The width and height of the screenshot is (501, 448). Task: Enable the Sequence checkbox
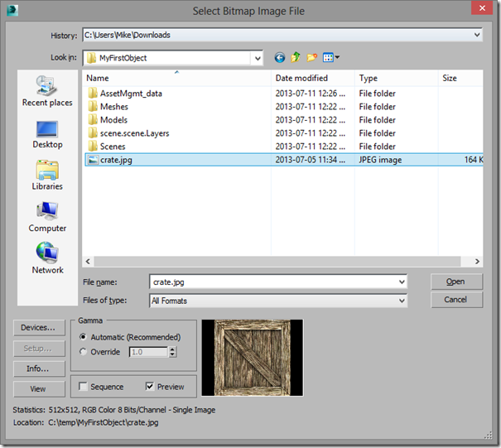(x=84, y=387)
